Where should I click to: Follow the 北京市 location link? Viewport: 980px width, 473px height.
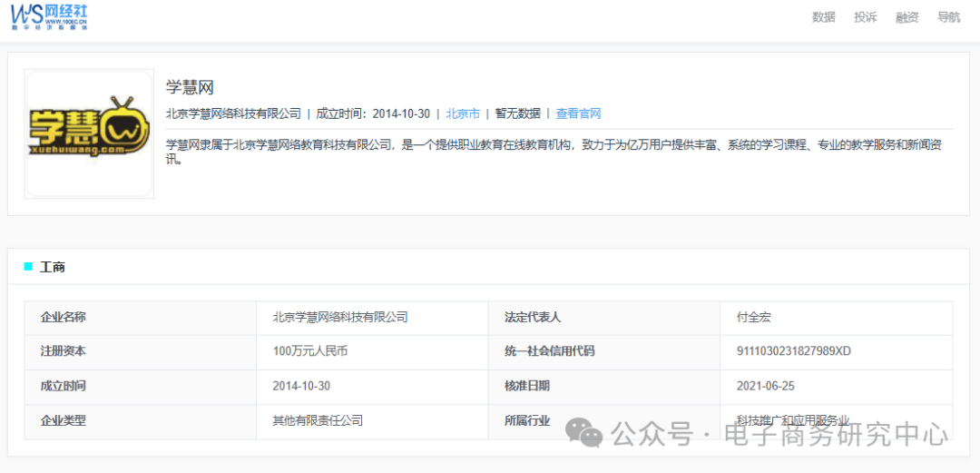coord(463,113)
